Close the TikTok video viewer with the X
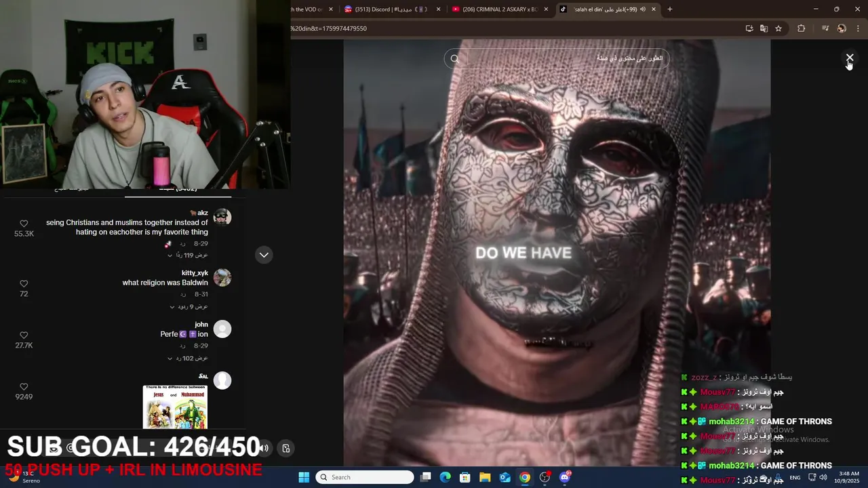 (849, 58)
